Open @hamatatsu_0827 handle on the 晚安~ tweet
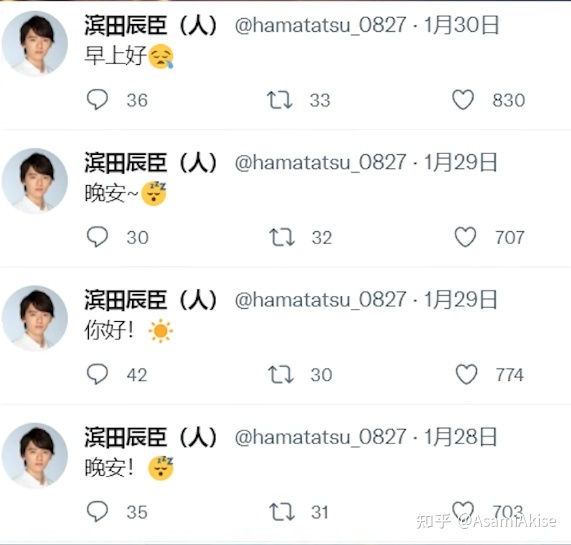 pos(320,162)
